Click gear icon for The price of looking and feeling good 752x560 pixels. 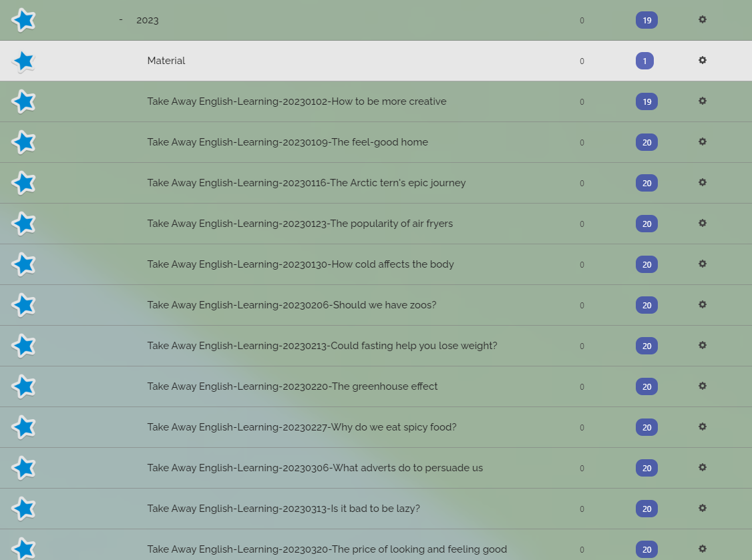[x=702, y=549]
